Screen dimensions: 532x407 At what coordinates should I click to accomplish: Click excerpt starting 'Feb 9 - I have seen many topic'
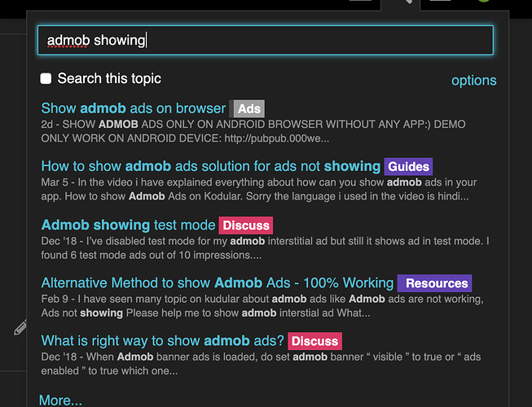(x=262, y=306)
